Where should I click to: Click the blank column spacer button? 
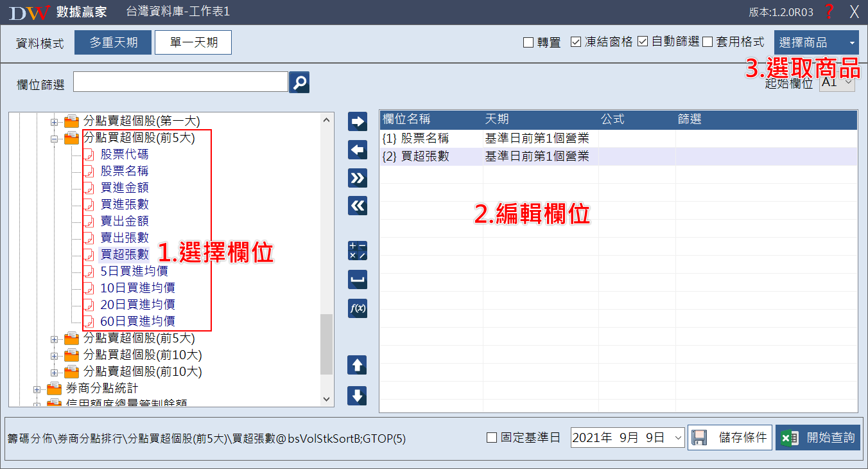[357, 279]
